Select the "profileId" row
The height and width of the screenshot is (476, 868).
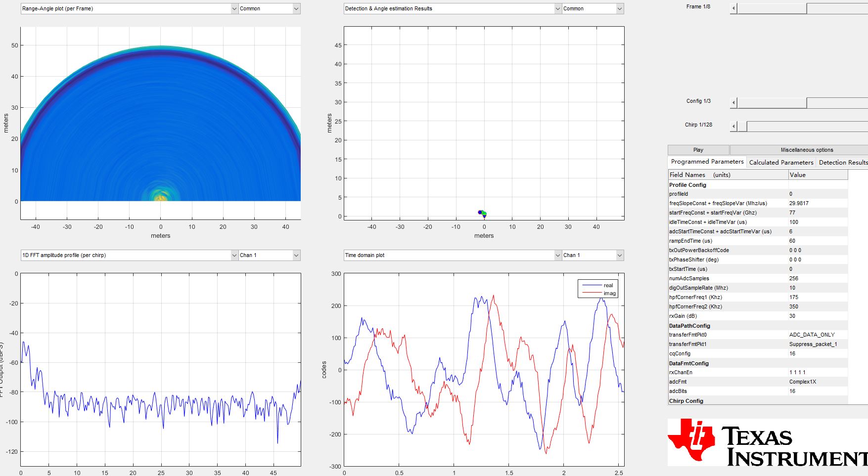758,194
